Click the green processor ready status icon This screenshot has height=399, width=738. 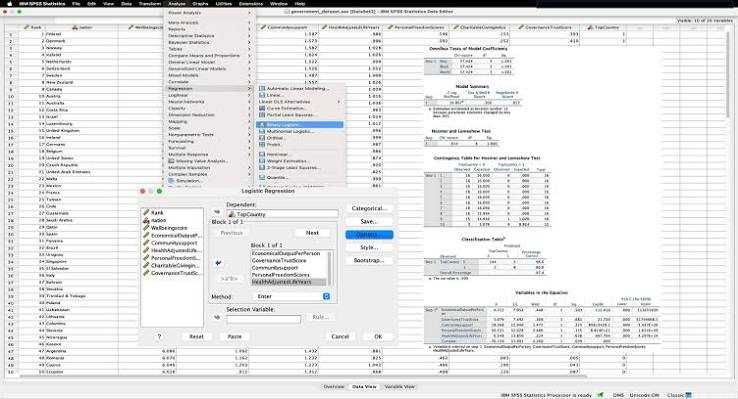[600, 395]
